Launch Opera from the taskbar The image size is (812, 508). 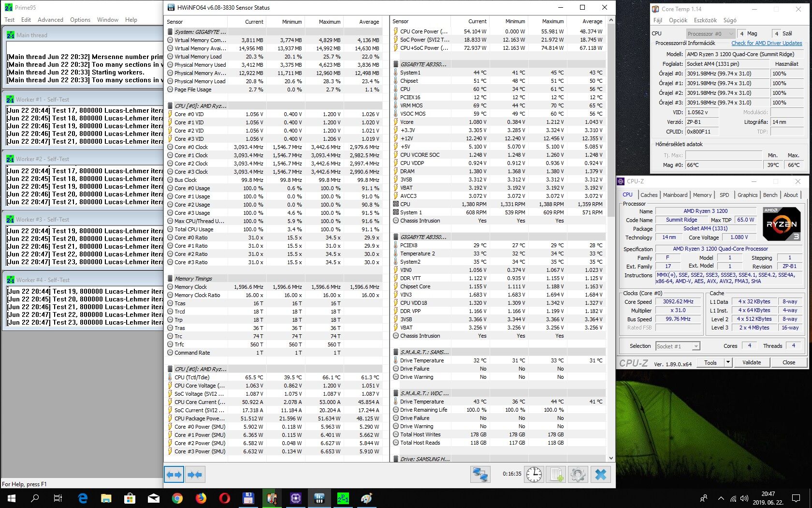pos(225,498)
